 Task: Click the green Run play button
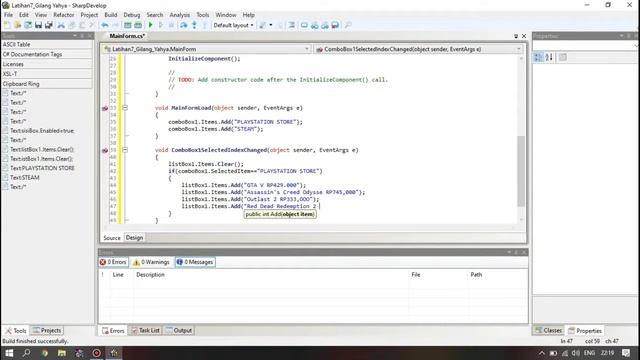pos(151,25)
